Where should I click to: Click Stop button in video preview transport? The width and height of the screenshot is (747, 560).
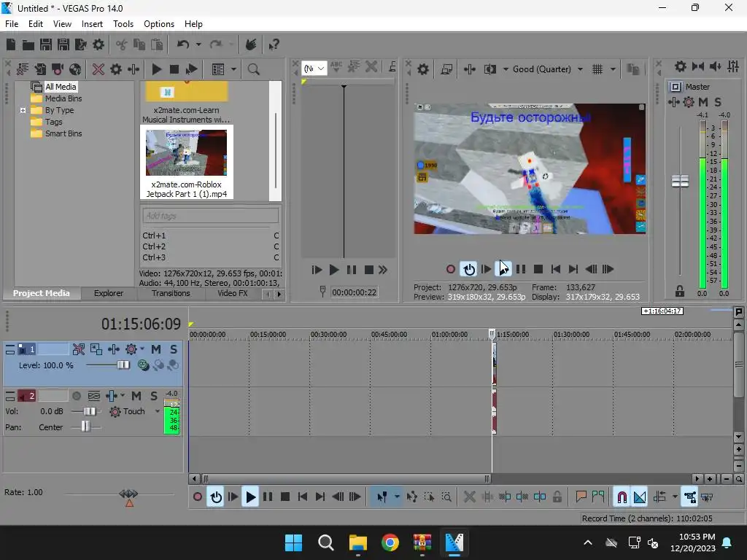(x=538, y=270)
